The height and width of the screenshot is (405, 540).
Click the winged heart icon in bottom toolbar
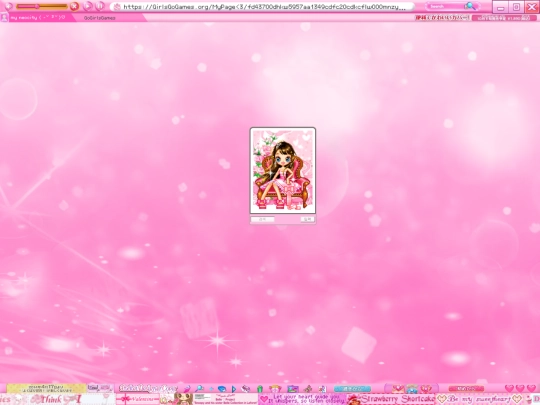pyautogui.click(x=426, y=389)
